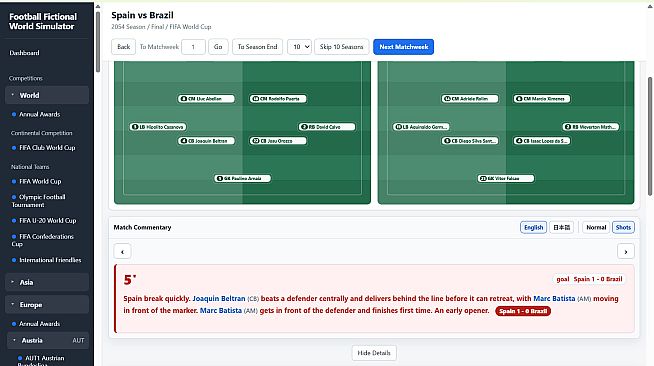Select the left CM marker on right pitch

click(x=470, y=99)
